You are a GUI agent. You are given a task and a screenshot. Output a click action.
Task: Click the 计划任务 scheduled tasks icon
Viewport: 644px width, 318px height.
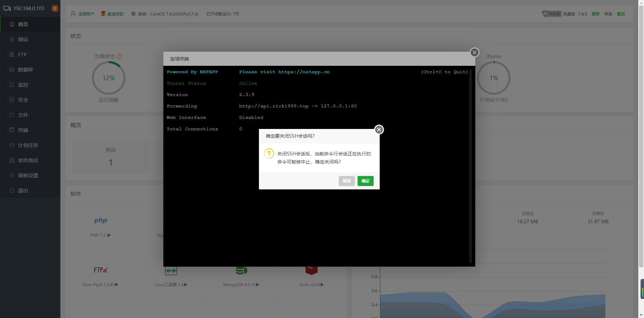click(12, 145)
